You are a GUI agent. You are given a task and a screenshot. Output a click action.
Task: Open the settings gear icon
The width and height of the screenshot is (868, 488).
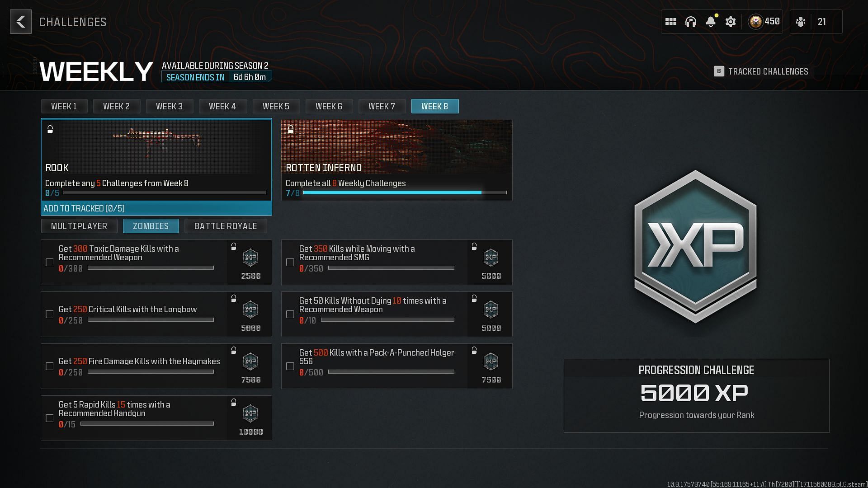(731, 21)
